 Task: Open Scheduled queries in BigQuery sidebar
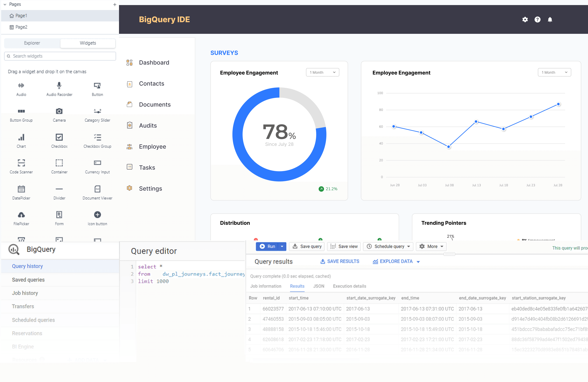tap(33, 320)
